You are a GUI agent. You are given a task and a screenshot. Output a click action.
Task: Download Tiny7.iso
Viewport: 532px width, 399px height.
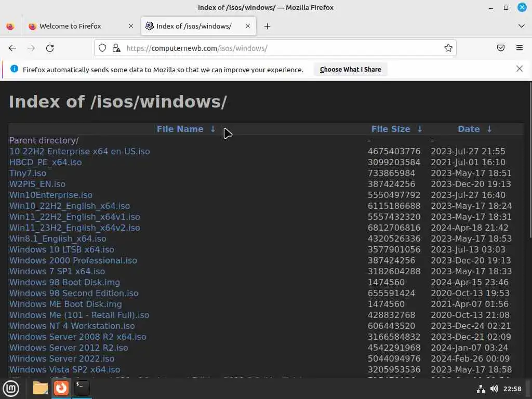[28, 173]
